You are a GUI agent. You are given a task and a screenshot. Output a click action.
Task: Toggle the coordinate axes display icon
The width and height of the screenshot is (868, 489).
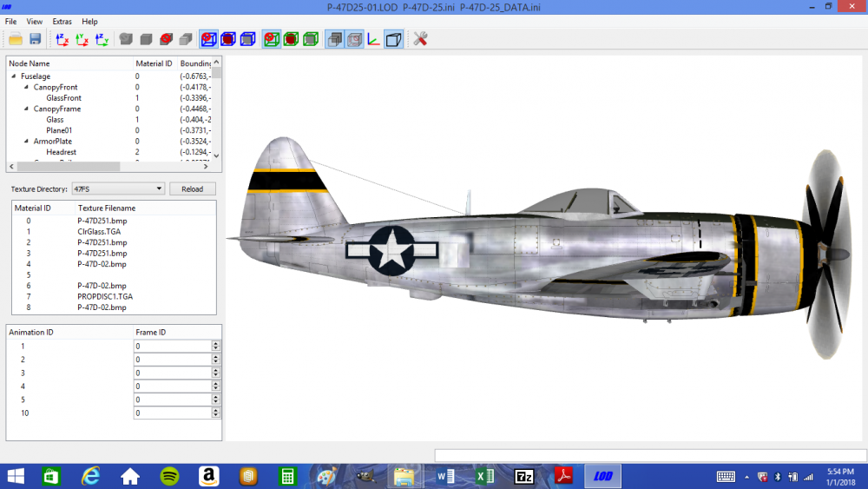coord(373,39)
